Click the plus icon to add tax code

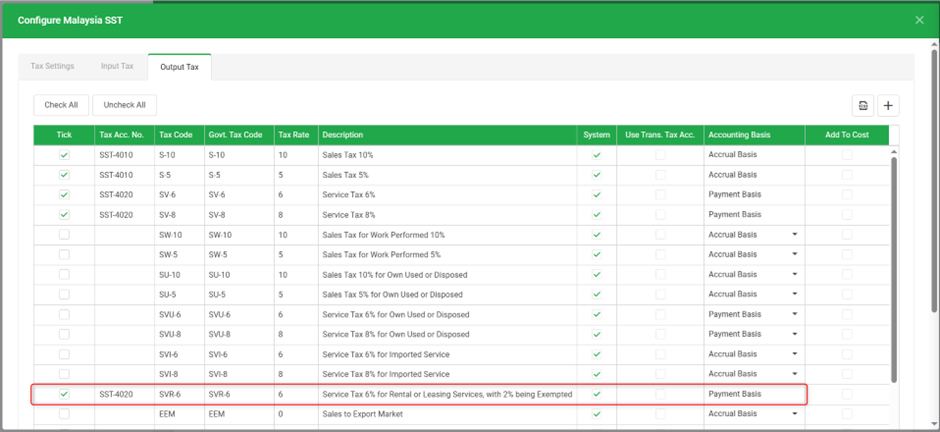pyautogui.click(x=888, y=105)
